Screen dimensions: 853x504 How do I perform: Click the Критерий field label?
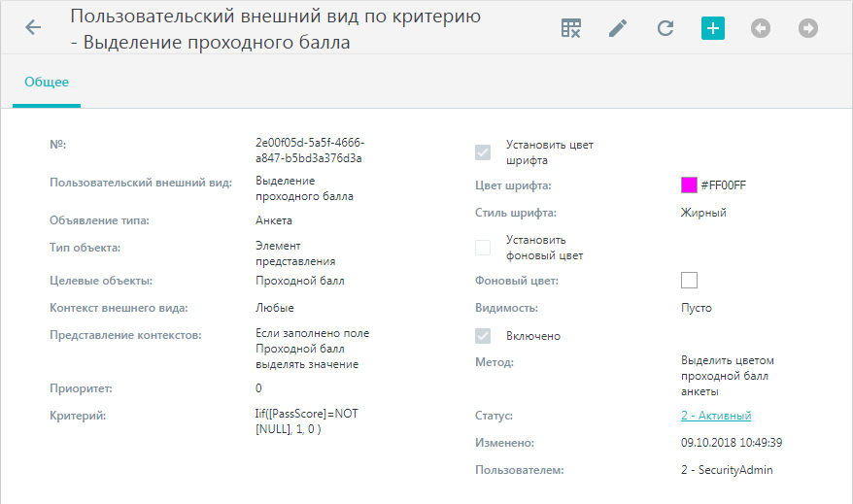[78, 416]
